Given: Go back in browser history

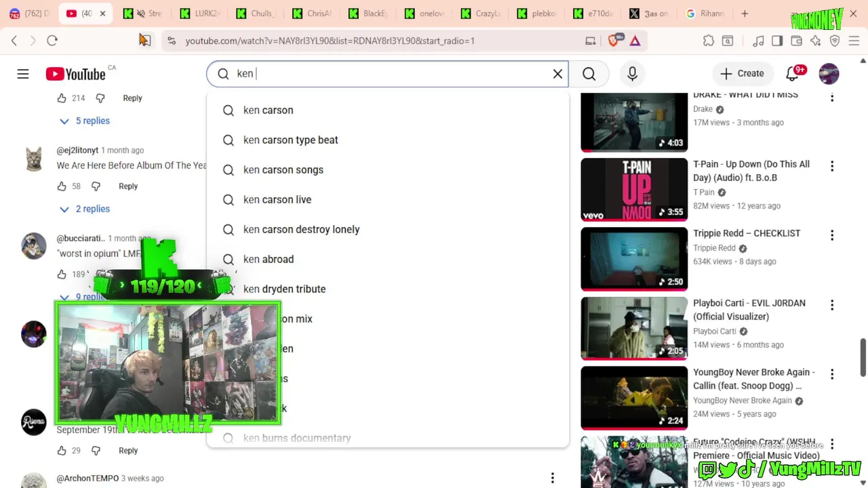Looking at the screenshot, I should 14,41.
